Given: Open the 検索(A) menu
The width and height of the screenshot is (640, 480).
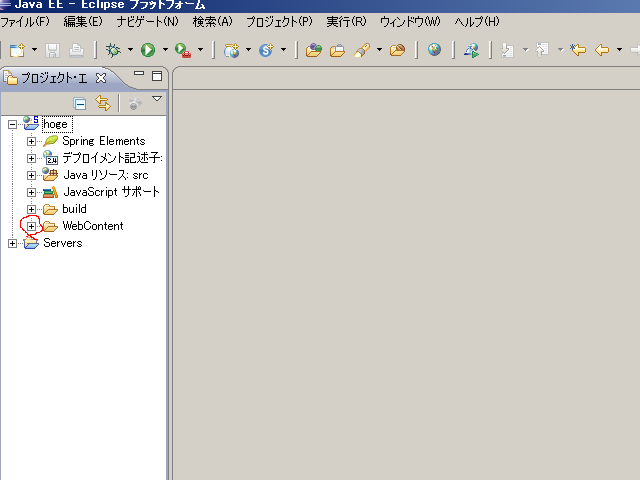Looking at the screenshot, I should (212, 22).
